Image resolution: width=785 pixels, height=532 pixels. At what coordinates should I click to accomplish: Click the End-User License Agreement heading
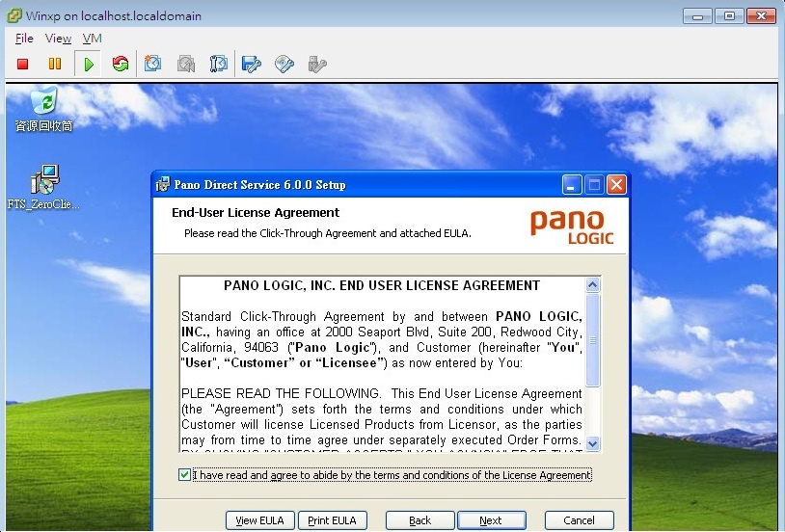coord(256,213)
